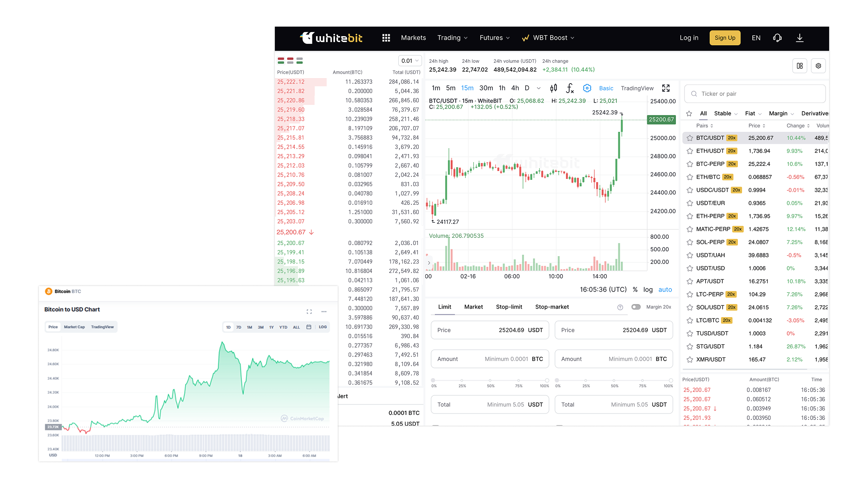
Task: Show only bids order book view
Action: (300, 61)
